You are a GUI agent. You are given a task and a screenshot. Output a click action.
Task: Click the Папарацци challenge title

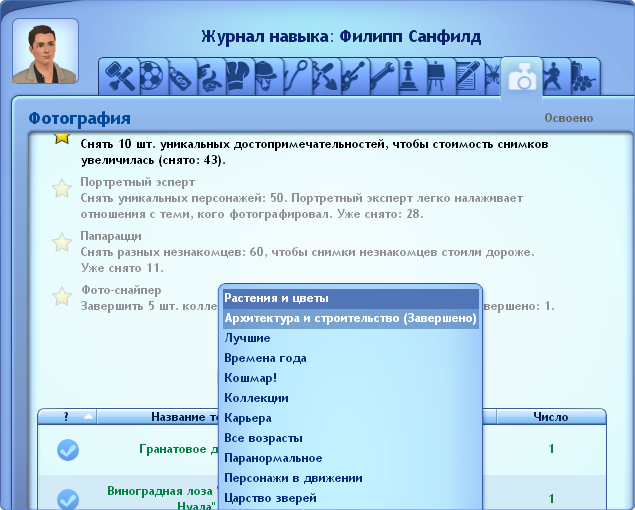pyautogui.click(x=111, y=236)
